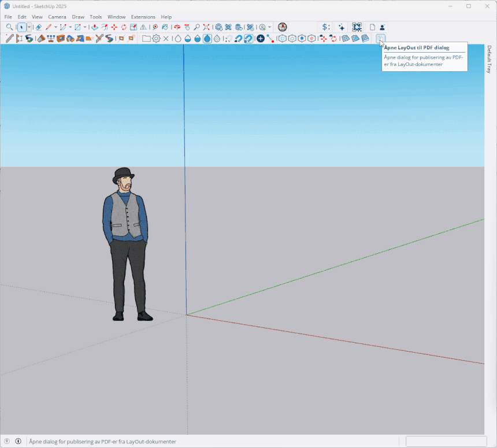Image resolution: width=497 pixels, height=448 pixels.
Task: Select the Move tool crosshair icon
Action: click(114, 27)
